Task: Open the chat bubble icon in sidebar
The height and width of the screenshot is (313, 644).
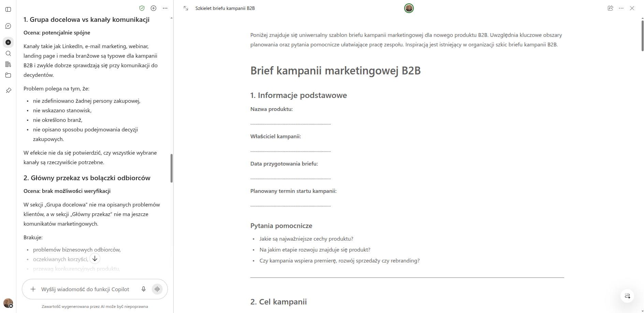Action: point(8,26)
